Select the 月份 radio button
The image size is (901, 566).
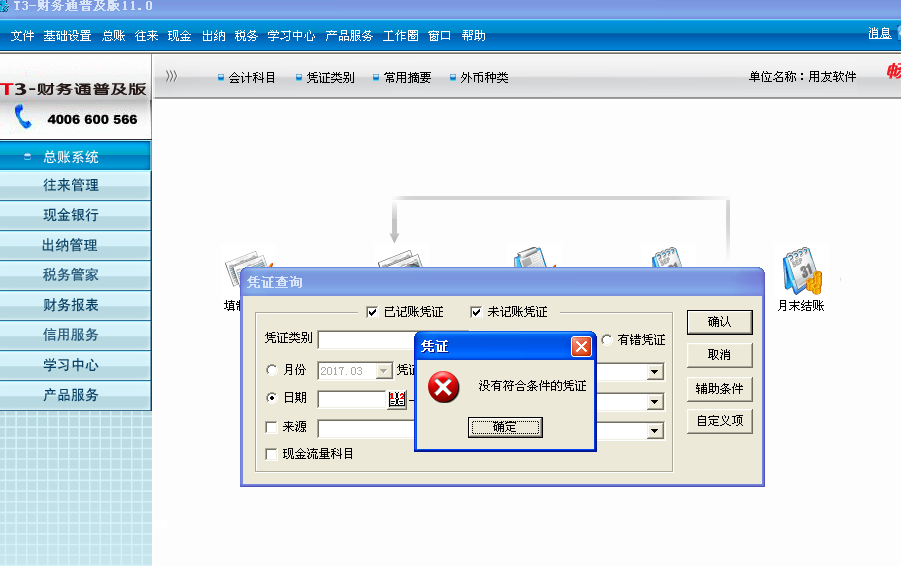pos(272,370)
